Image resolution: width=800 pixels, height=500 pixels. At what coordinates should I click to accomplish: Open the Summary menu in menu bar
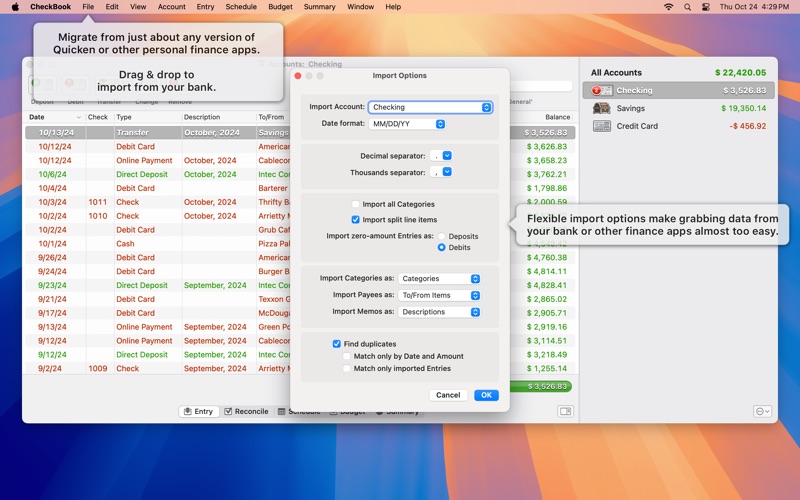(319, 7)
